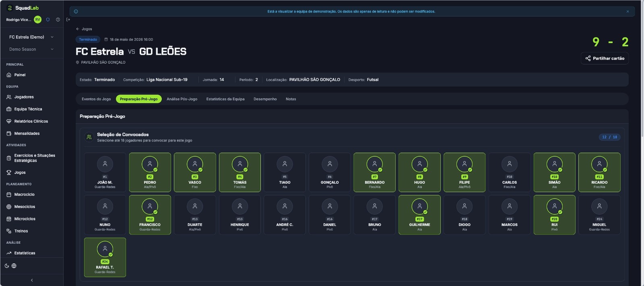Toggle dark mode with the moon icon
The height and width of the screenshot is (286, 644).
point(7,266)
